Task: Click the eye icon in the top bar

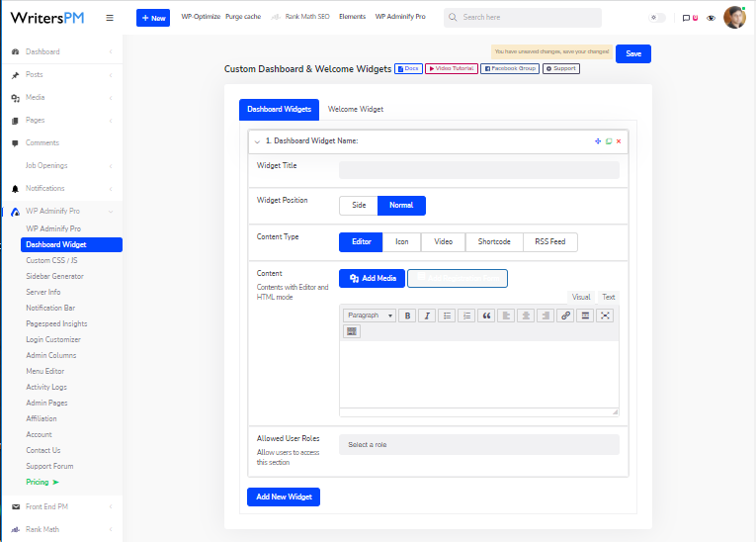Action: 712,18
